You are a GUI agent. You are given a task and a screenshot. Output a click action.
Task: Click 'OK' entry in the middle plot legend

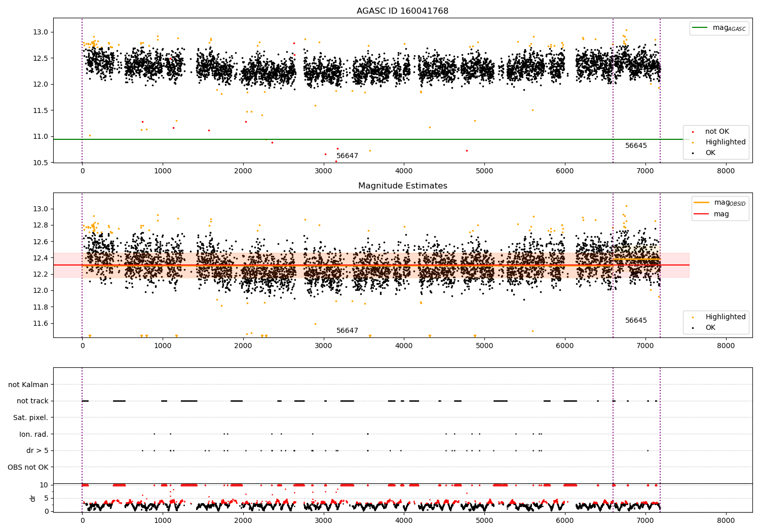click(710, 328)
